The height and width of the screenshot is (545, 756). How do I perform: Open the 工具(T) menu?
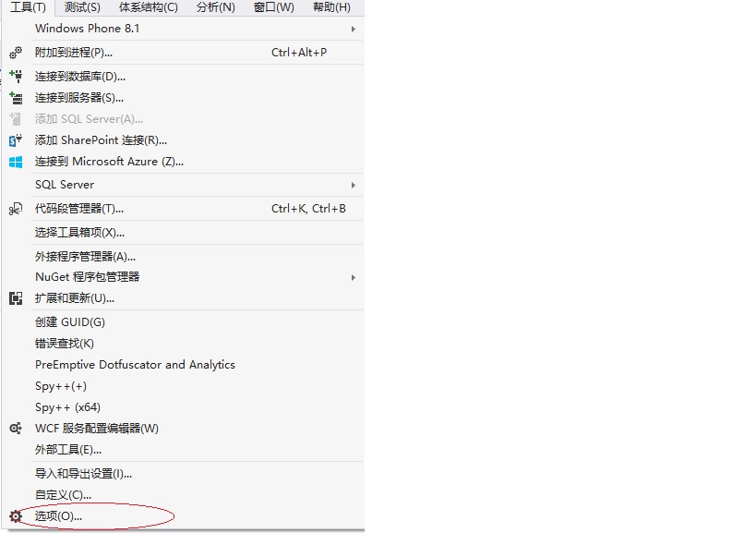coord(28,7)
